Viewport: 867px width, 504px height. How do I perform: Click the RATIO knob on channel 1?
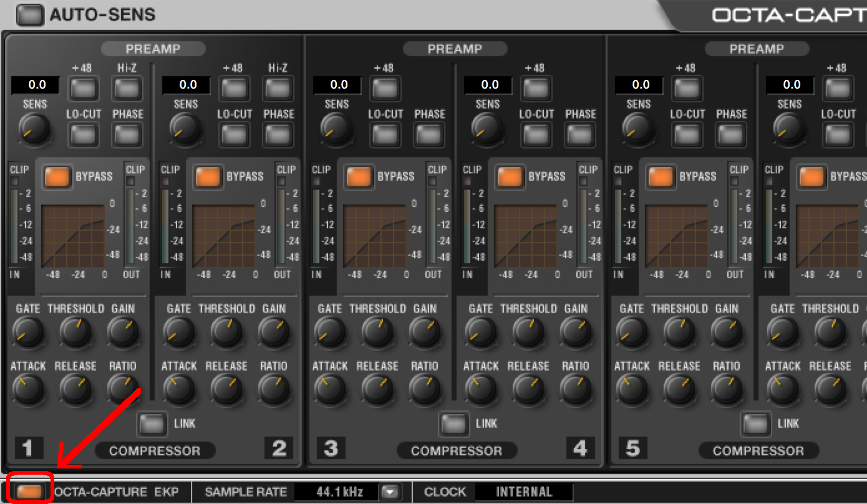tap(123, 389)
